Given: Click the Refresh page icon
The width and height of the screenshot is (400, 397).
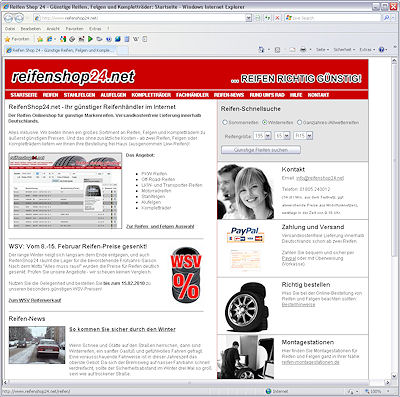Looking at the screenshot, I should coord(268,18).
